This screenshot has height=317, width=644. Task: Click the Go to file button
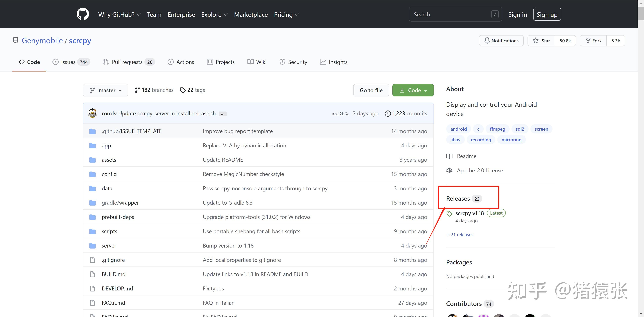[x=371, y=90]
